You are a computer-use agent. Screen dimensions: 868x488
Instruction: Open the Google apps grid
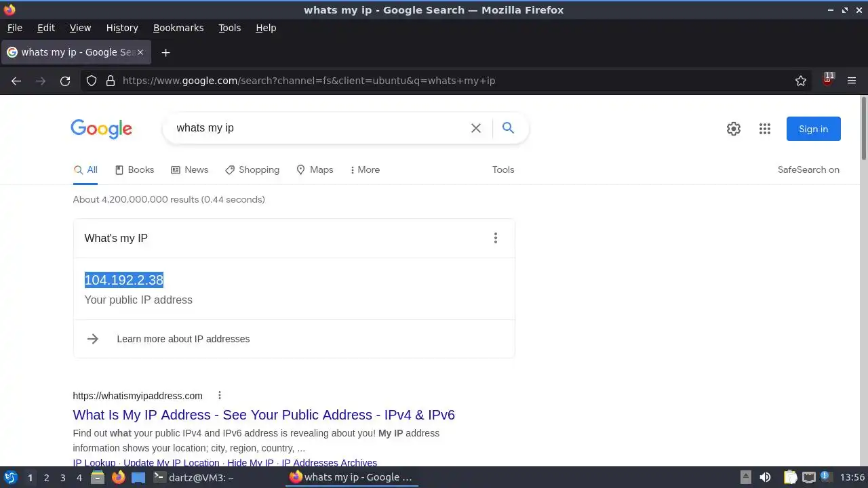[765, 129]
